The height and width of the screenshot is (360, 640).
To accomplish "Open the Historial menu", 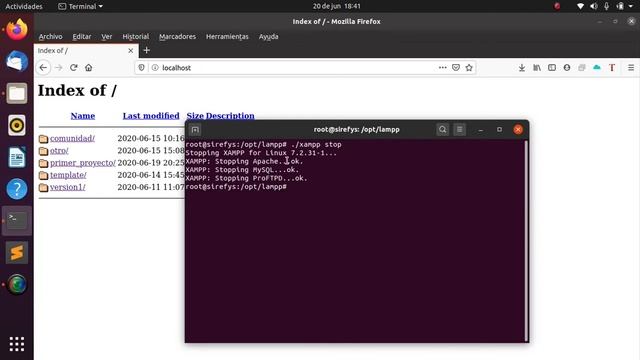I will (x=136, y=37).
